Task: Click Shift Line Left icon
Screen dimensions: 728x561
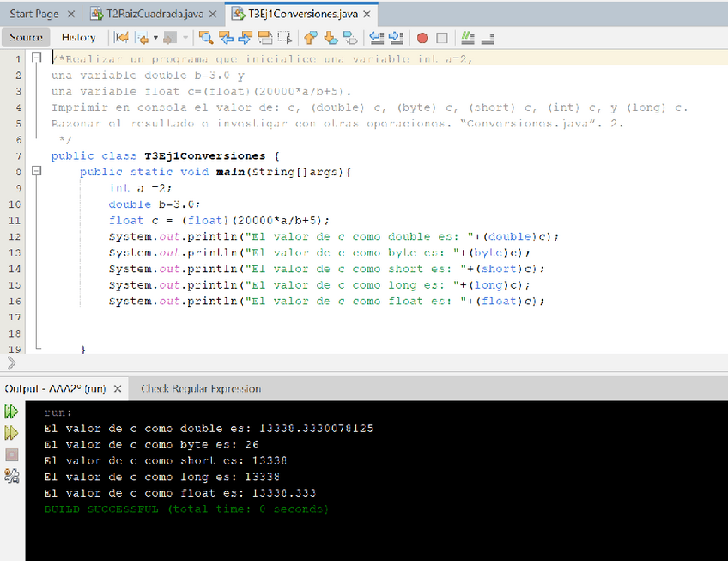Action: click(376, 38)
